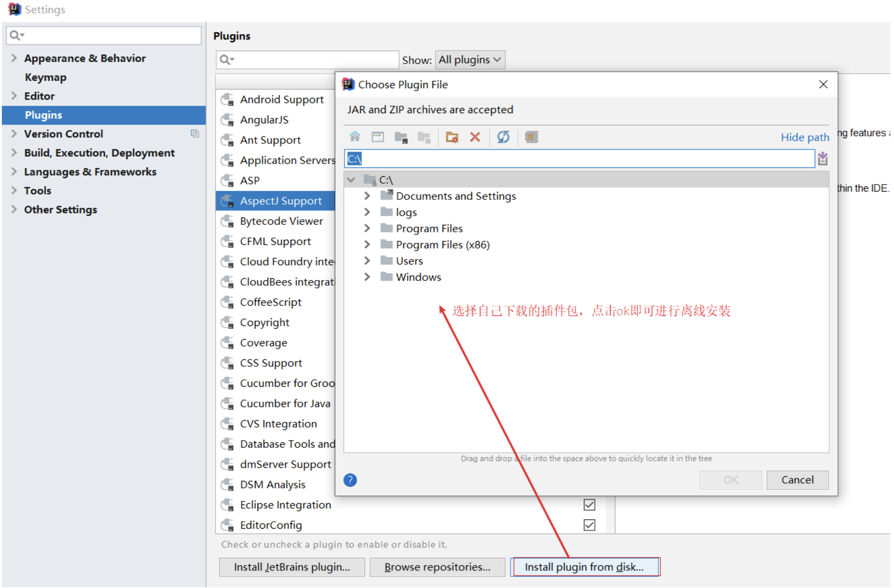Select Keymap in the settings sidebar
The width and height of the screenshot is (894, 588).
(45, 77)
